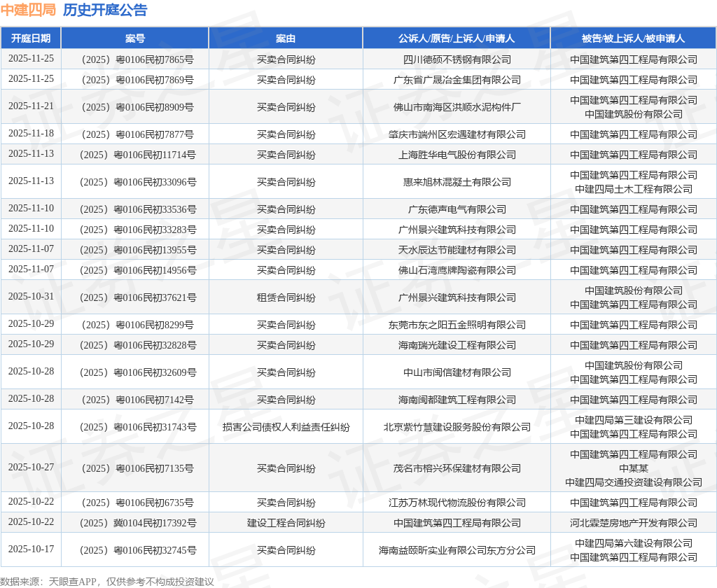This screenshot has height=588, width=717.
Task: Click the date 2025-11-21
Action: (31, 106)
